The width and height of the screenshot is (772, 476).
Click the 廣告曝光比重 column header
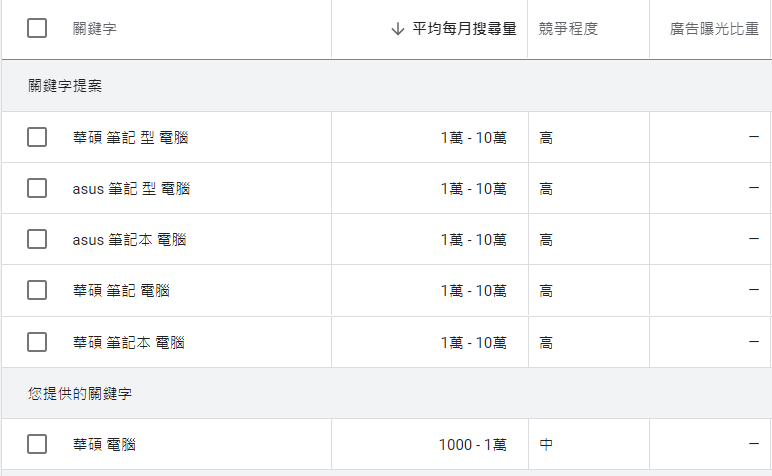pos(714,29)
